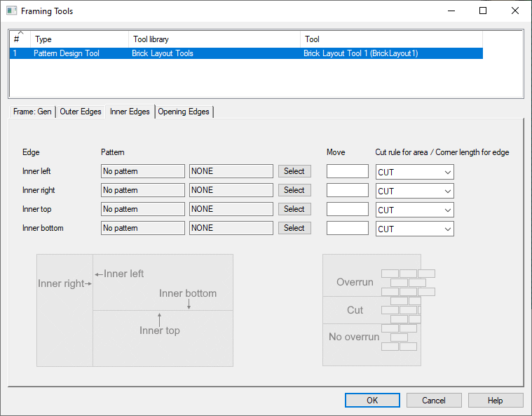532x416 pixels.
Task: Sort list by Tool library column
Action: pyautogui.click(x=214, y=39)
